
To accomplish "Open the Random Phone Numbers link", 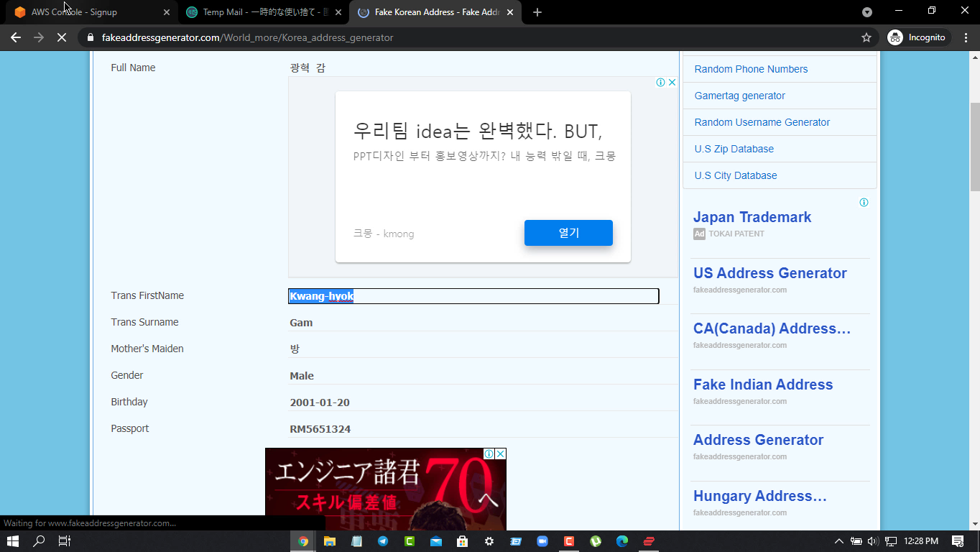I will click(x=751, y=69).
